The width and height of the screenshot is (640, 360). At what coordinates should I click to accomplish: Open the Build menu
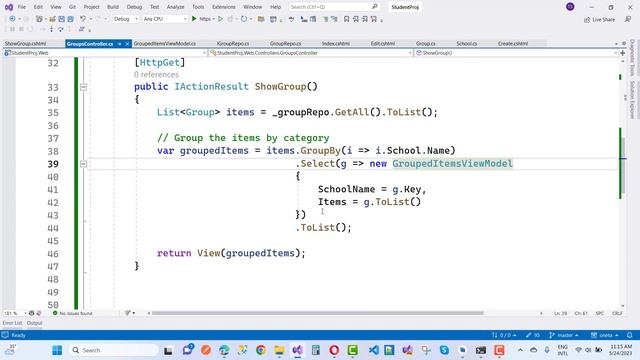[x=113, y=7]
